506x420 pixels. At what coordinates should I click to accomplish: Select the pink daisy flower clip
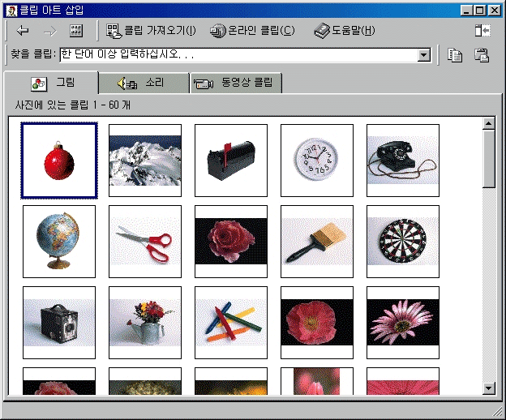[x=403, y=323]
